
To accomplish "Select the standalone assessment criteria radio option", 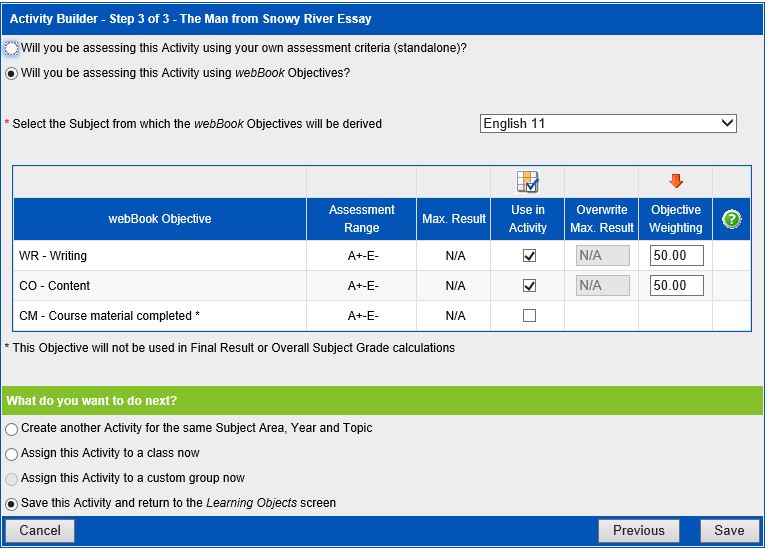I will coord(12,48).
